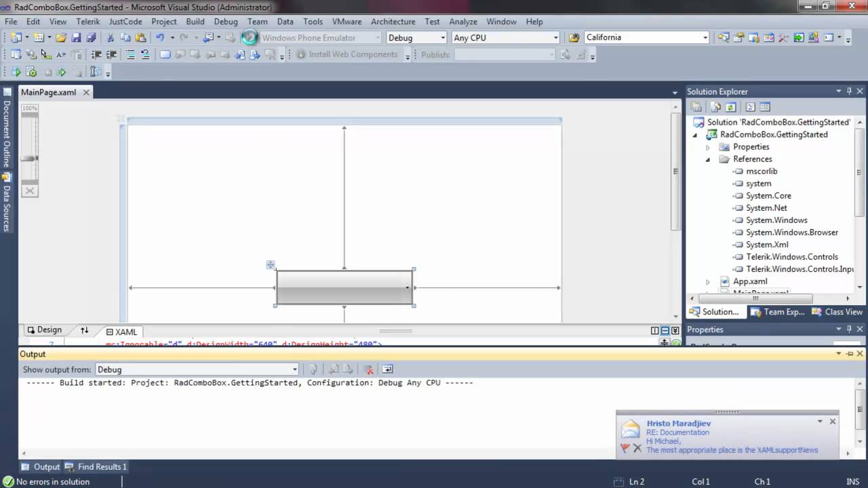The image size is (868, 488).
Task: Click the Paste clipboard icon
Action: pos(140,37)
